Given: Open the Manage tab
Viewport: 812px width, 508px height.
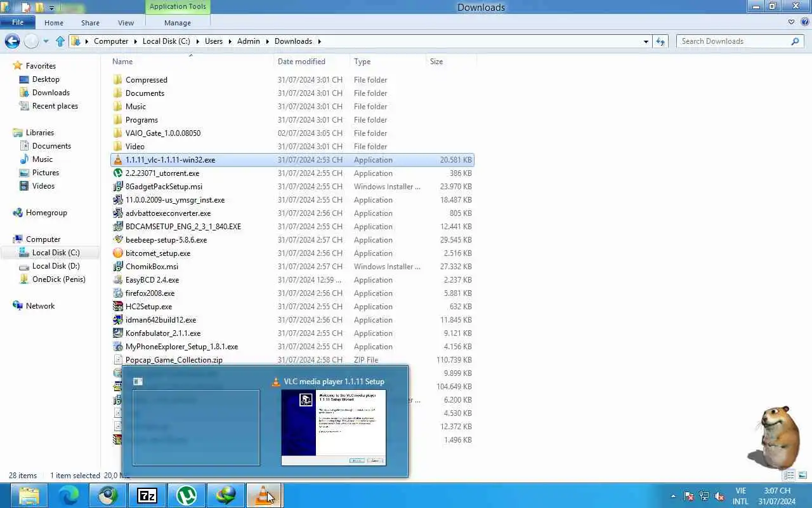Looking at the screenshot, I should tap(178, 23).
